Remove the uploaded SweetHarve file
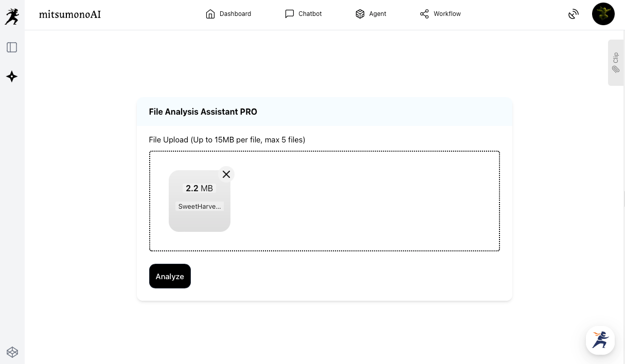The width and height of the screenshot is (625, 364). (226, 174)
